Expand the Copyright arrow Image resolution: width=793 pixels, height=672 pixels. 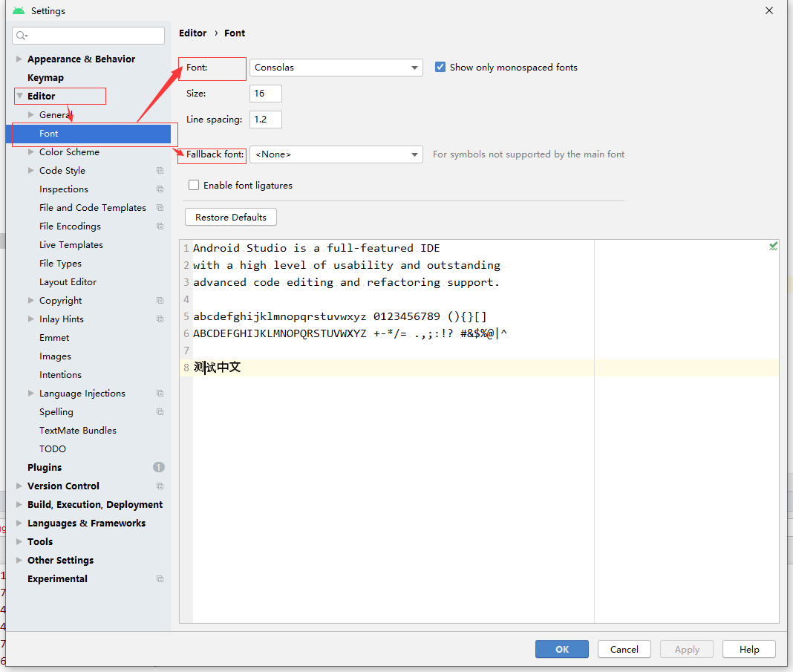tap(31, 300)
